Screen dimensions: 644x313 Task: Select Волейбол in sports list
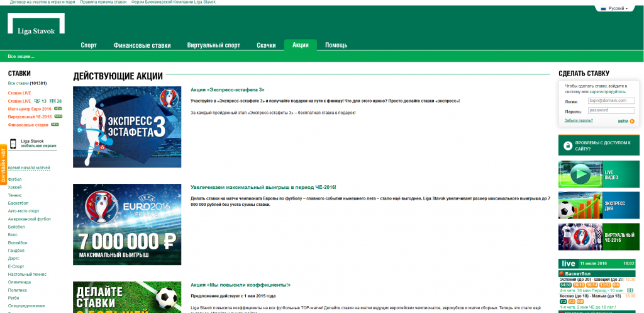pyautogui.click(x=16, y=242)
